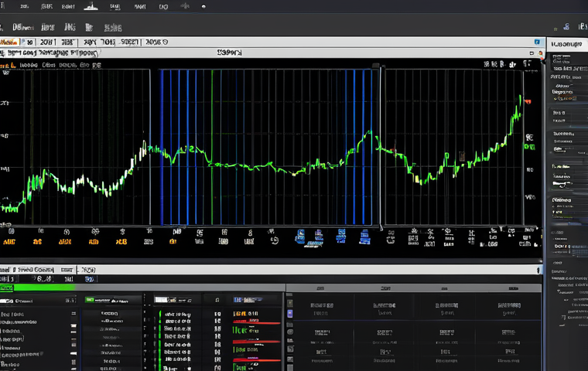Viewport: 588px width, 371px height.
Task: Click the white badge in the lower table header
Action: 161,300
